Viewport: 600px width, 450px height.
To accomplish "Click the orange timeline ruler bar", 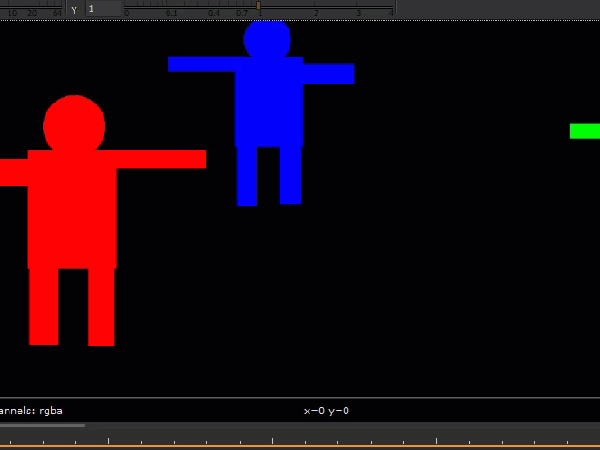I will pos(300,447).
